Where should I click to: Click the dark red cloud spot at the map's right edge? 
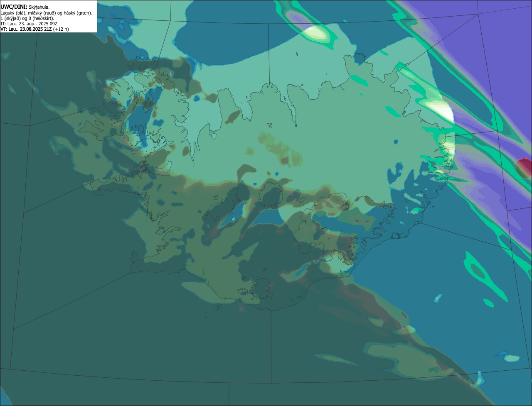524,168
